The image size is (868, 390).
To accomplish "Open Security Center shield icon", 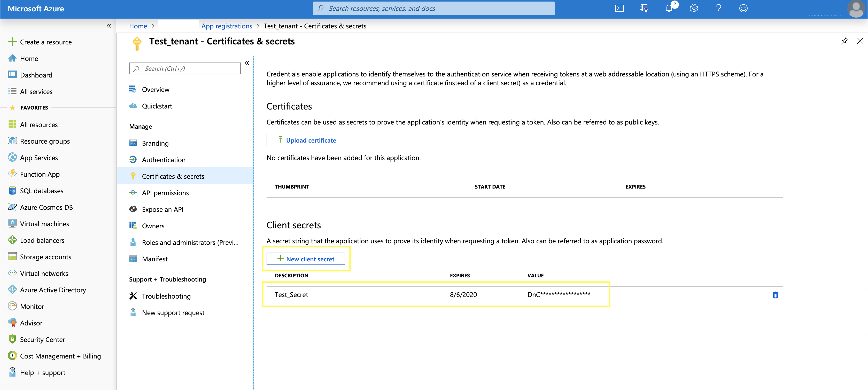I will [12, 339].
